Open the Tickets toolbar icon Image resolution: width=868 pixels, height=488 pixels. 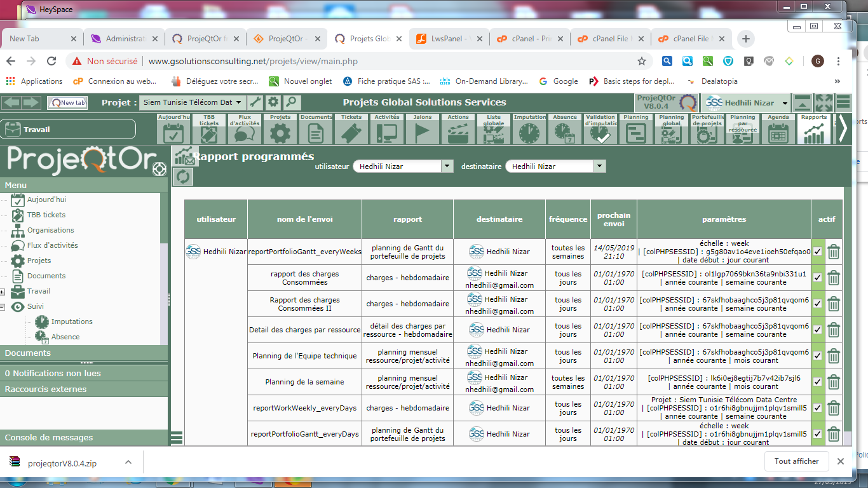click(351, 132)
